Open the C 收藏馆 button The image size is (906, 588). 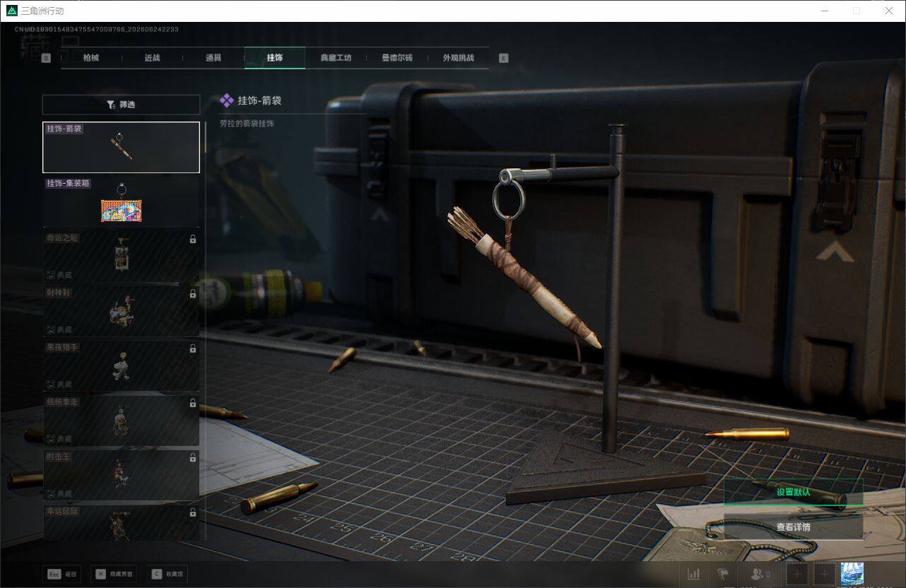167,575
